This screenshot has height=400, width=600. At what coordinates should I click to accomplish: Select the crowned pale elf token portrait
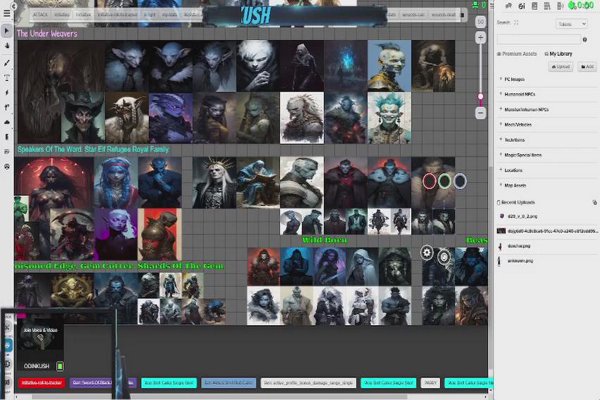point(214,183)
